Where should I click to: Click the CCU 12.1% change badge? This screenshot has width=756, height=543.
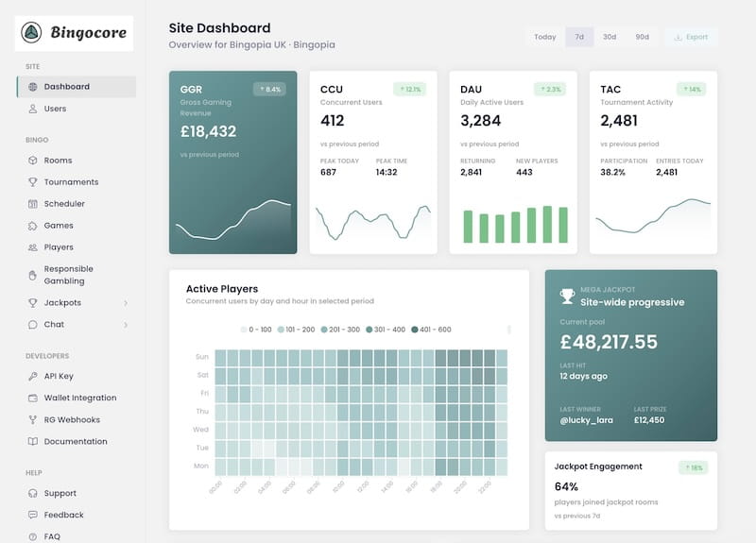click(410, 89)
